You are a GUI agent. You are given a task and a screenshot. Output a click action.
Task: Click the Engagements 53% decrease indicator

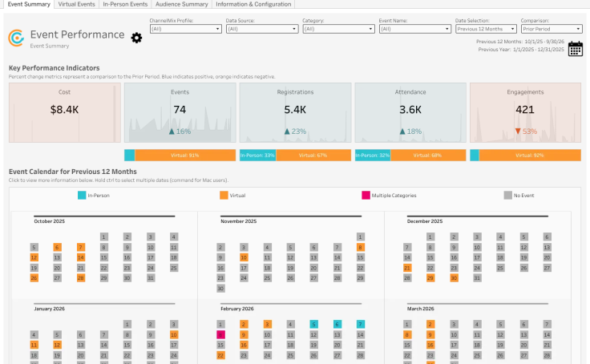526,131
